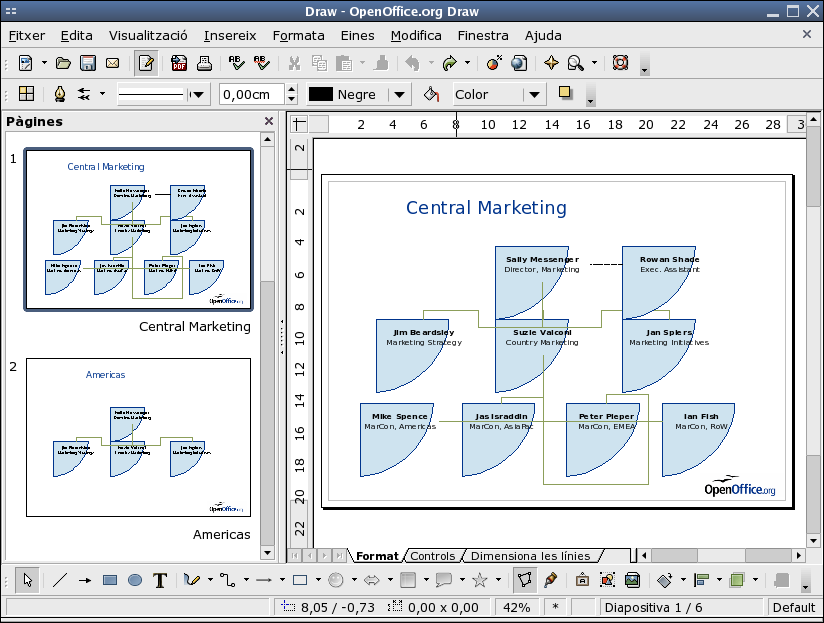The height and width of the screenshot is (623, 824).
Task: Open Line properties pen icon
Action: [59, 94]
